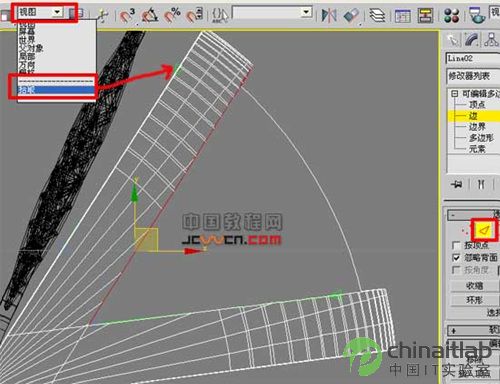
Task: Toggle the 按角度 checkbox
Action: click(456, 270)
